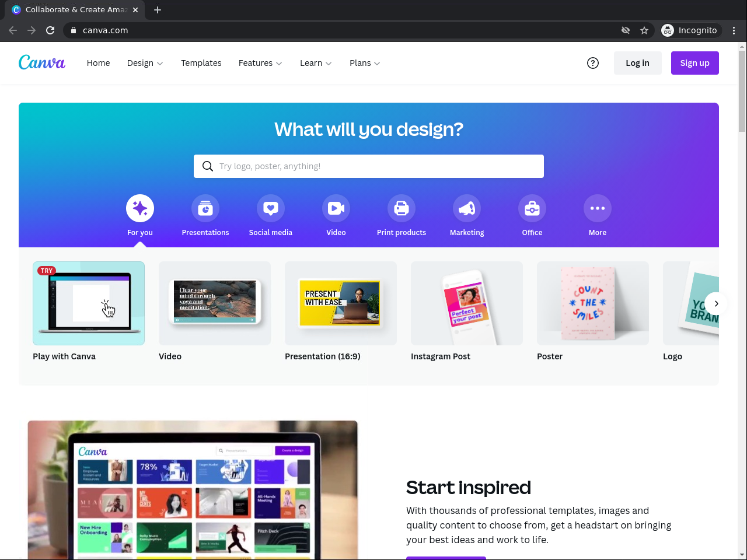Select the Marketing megaphone icon
This screenshot has width=747, height=560.
click(x=467, y=208)
